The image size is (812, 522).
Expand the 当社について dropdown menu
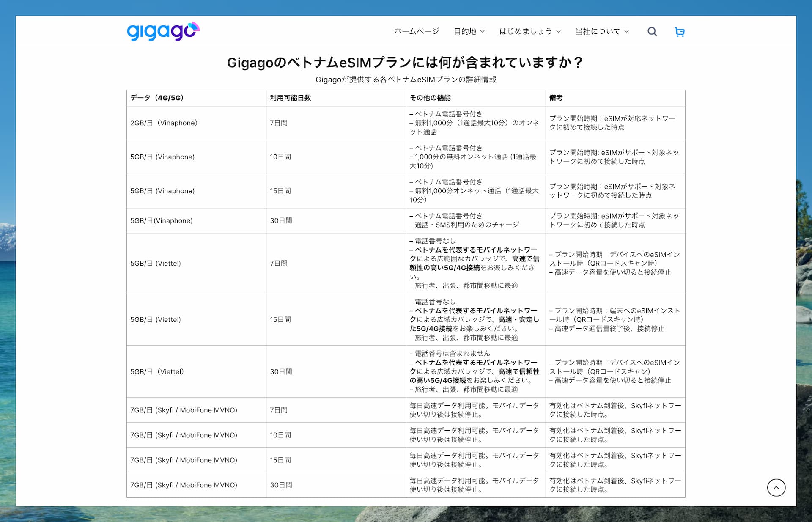coord(601,31)
